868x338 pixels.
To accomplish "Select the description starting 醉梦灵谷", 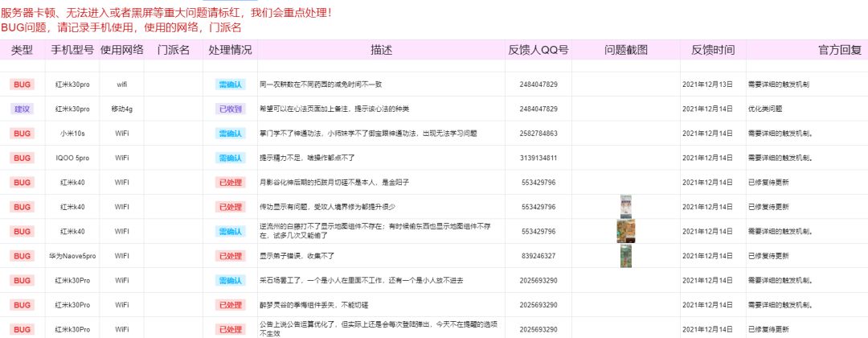I will click(314, 305).
